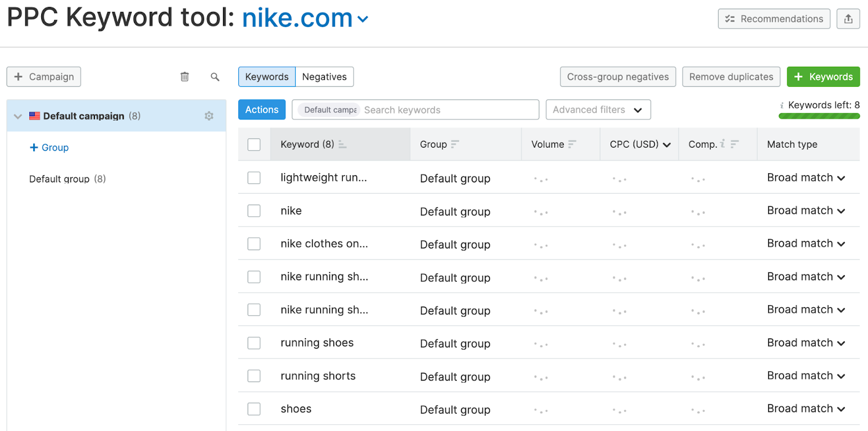Delete using the trash icon
Image resolution: width=868 pixels, height=431 pixels.
pyautogui.click(x=184, y=77)
